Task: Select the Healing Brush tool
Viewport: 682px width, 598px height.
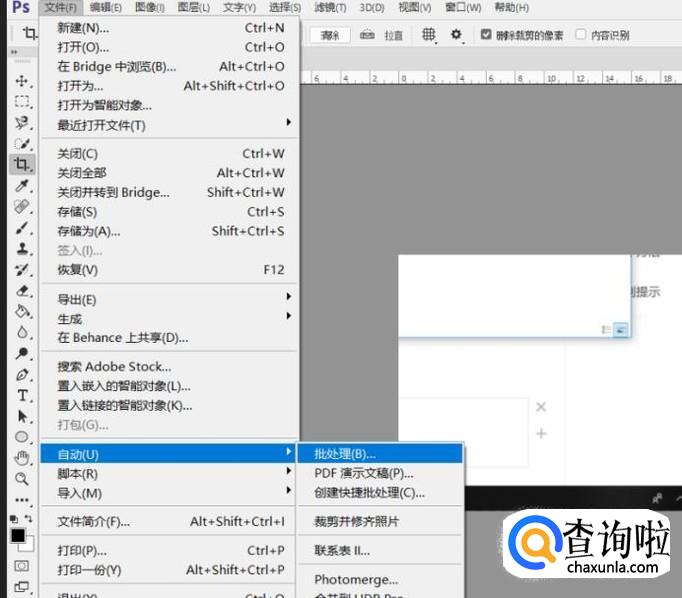Action: click(22, 206)
